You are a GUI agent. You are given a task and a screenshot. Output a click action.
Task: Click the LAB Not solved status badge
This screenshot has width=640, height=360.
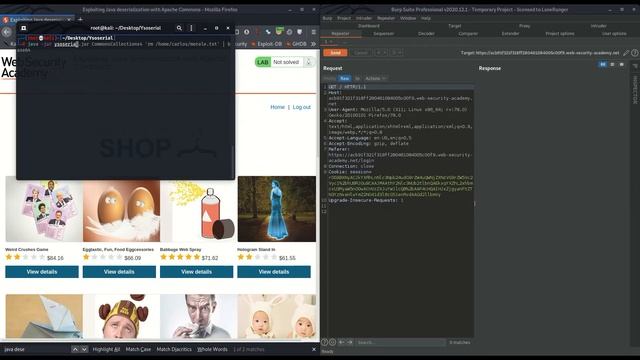point(284,62)
